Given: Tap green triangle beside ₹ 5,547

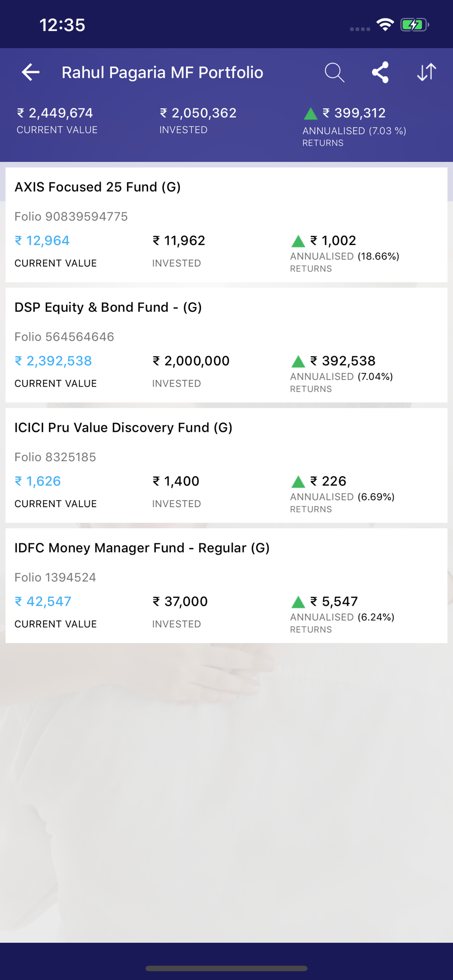Looking at the screenshot, I should pyautogui.click(x=298, y=602).
